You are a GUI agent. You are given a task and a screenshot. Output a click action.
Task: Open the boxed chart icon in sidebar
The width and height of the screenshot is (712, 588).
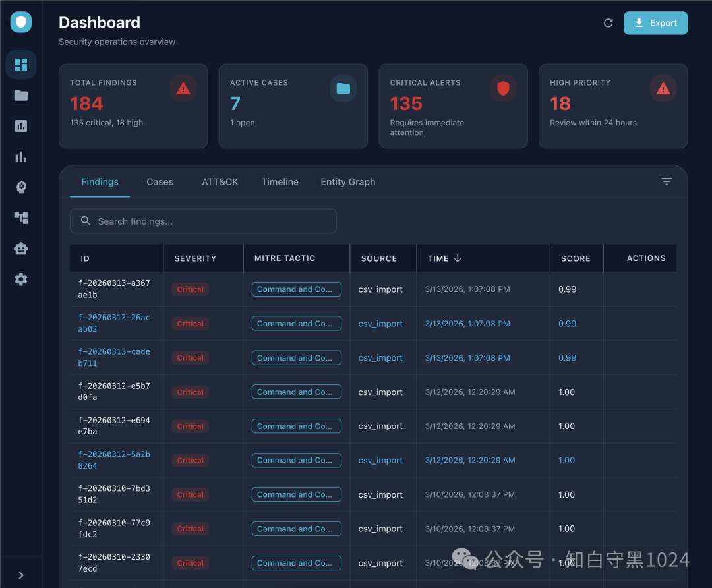coord(21,126)
